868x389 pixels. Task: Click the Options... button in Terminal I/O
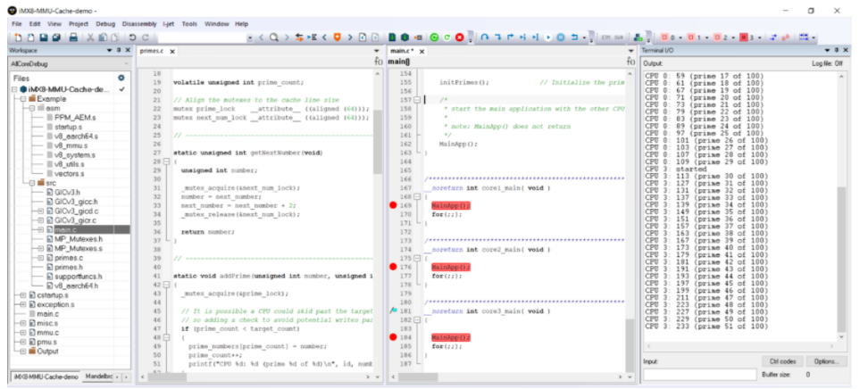coord(825,361)
